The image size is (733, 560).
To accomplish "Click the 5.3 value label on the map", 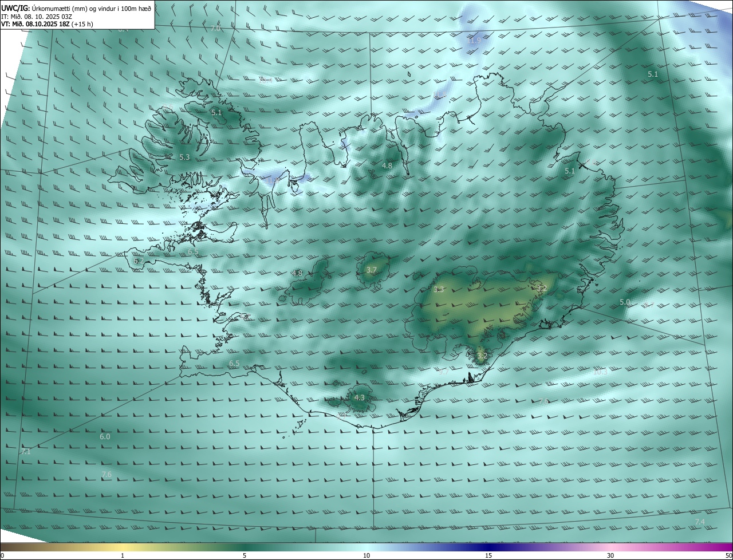I will pyautogui.click(x=184, y=157).
